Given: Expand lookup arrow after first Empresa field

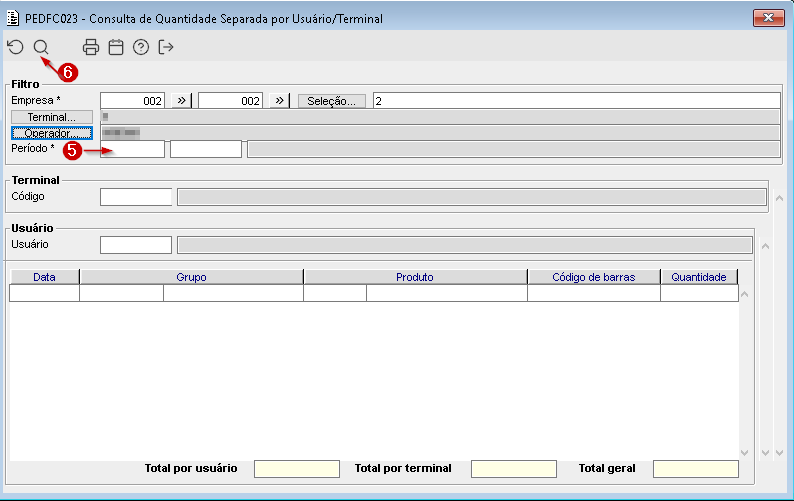Looking at the screenshot, I should (x=181, y=100).
